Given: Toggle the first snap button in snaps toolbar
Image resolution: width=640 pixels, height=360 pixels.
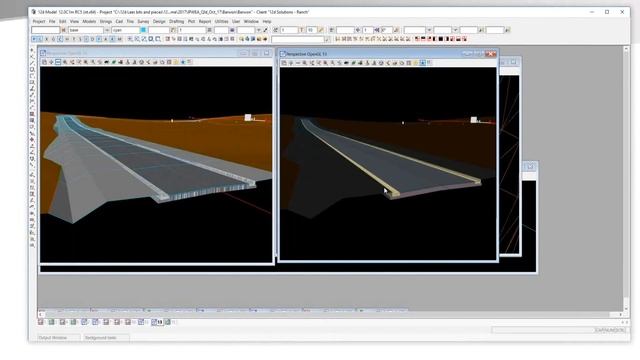Looking at the screenshot, I should pos(34,39).
